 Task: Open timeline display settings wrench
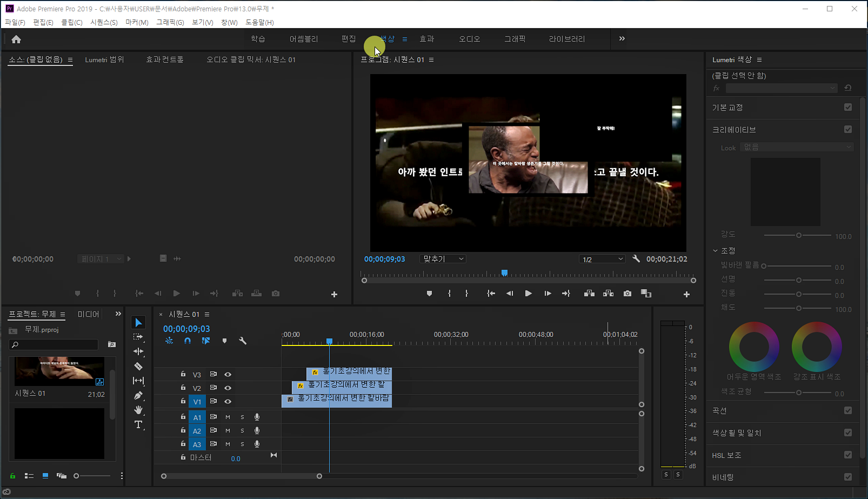pyautogui.click(x=243, y=341)
